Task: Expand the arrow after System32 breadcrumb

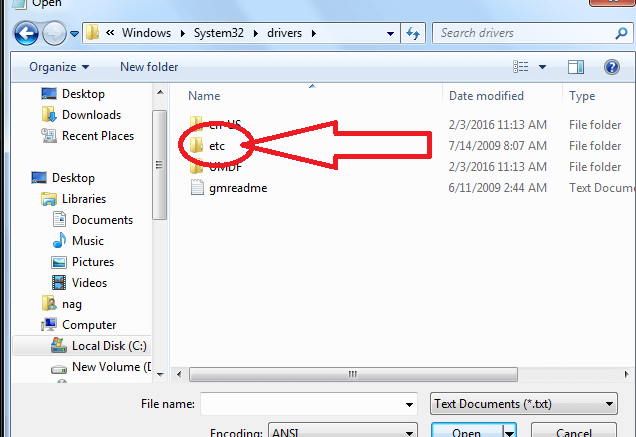Action: click(x=256, y=33)
